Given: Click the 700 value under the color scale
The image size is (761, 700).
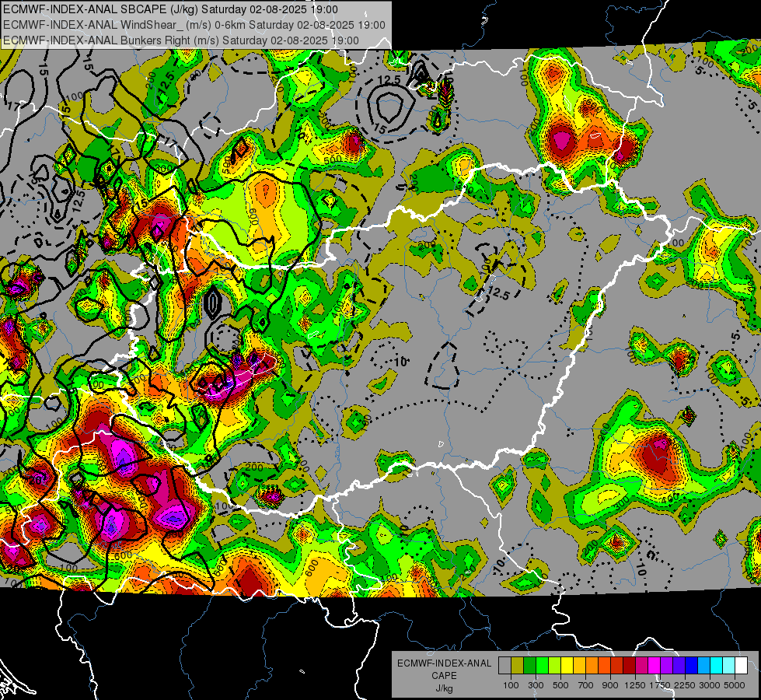Looking at the screenshot, I should (586, 685).
